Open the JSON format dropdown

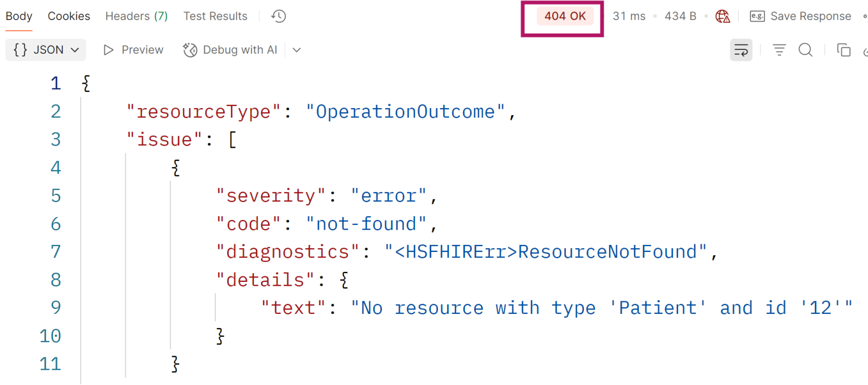[x=46, y=50]
